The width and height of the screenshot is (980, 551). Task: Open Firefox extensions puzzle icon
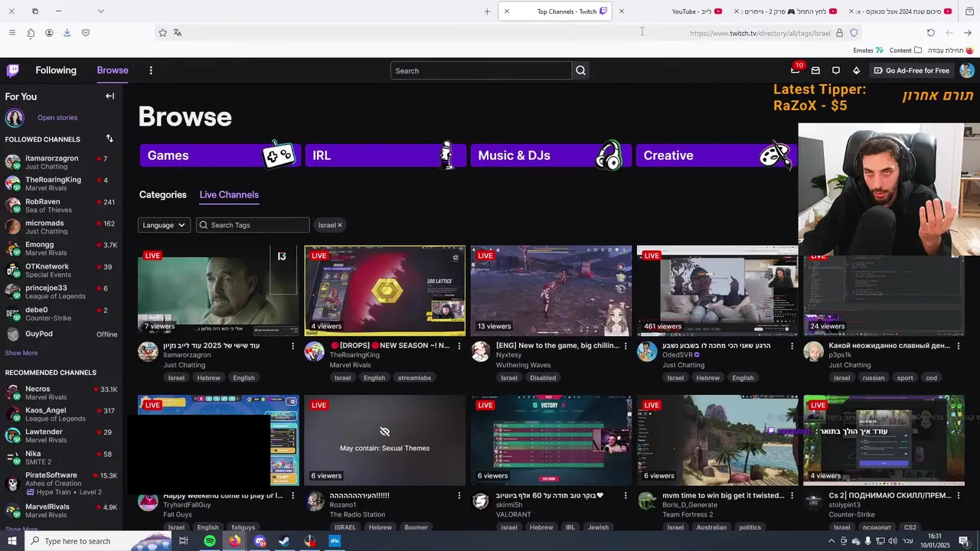click(x=31, y=33)
